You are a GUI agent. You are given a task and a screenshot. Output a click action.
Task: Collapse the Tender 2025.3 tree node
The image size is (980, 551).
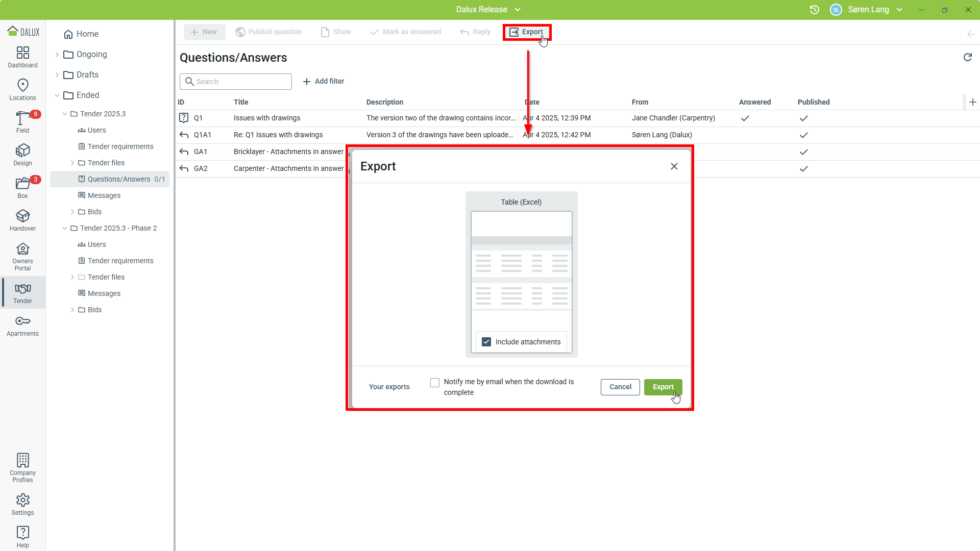[x=65, y=114]
